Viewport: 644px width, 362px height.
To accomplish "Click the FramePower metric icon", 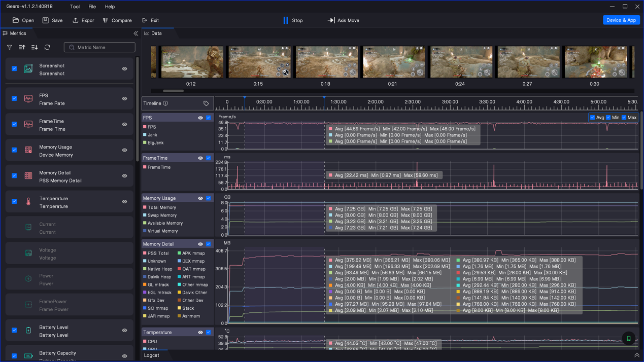I will [28, 305].
